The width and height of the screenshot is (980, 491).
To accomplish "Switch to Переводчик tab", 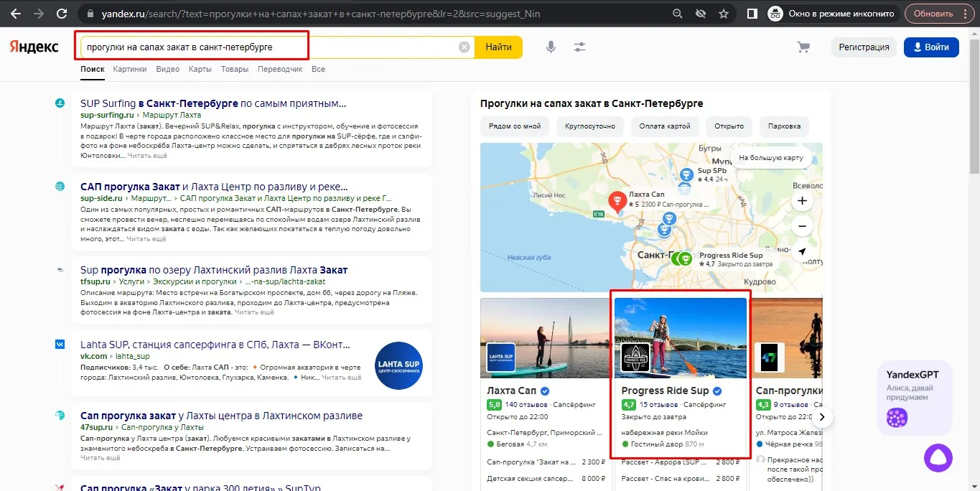I will [x=280, y=69].
